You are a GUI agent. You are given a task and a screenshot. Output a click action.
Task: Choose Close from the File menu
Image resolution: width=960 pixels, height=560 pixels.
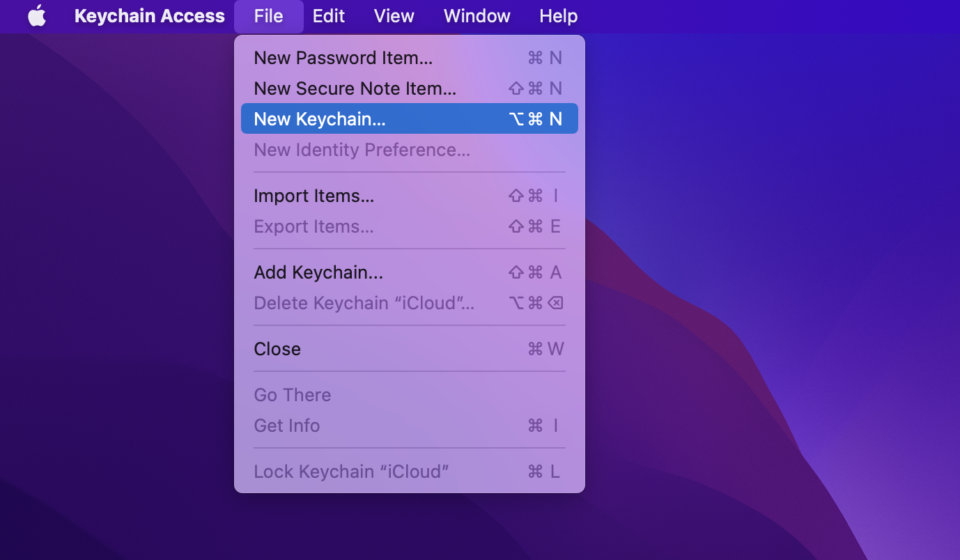(410, 349)
